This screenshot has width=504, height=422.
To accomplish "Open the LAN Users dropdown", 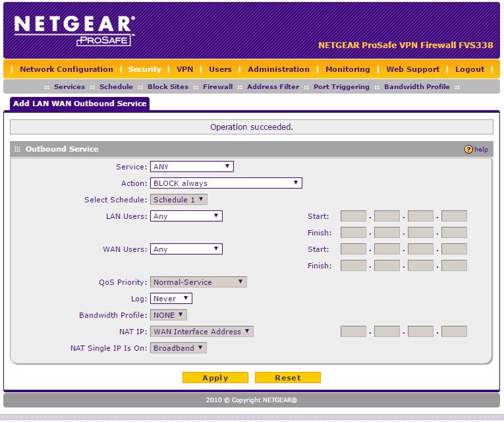I will [x=186, y=216].
